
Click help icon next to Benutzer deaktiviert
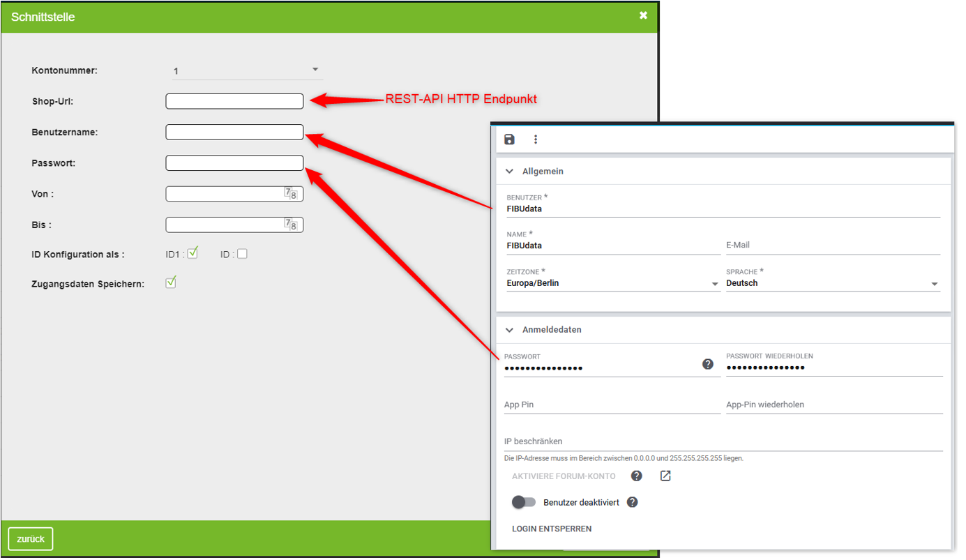click(633, 502)
